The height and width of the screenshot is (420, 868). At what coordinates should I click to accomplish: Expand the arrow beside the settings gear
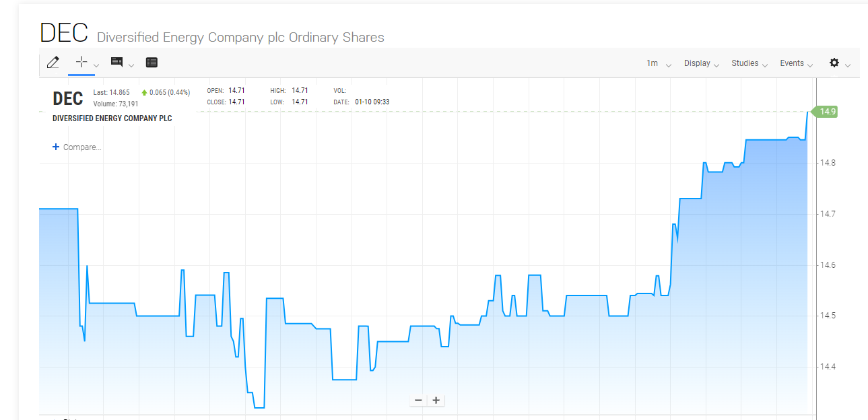(x=847, y=65)
